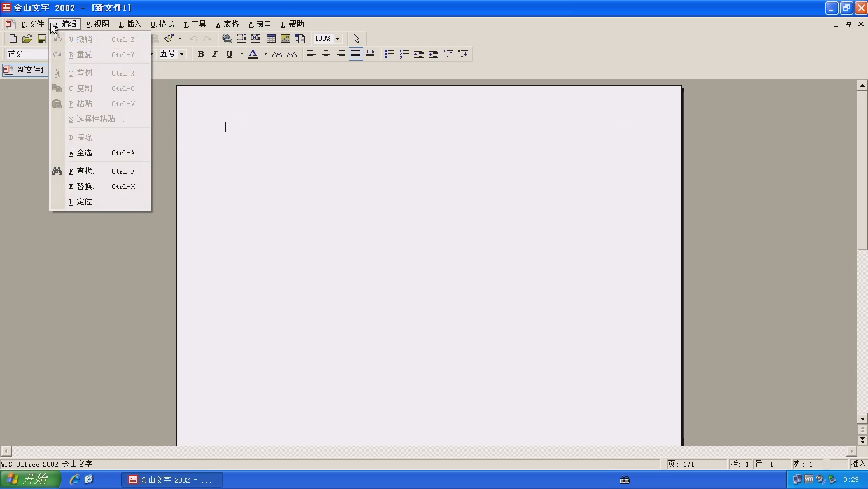
Task: Click the 开始 Start button
Action: pyautogui.click(x=31, y=479)
